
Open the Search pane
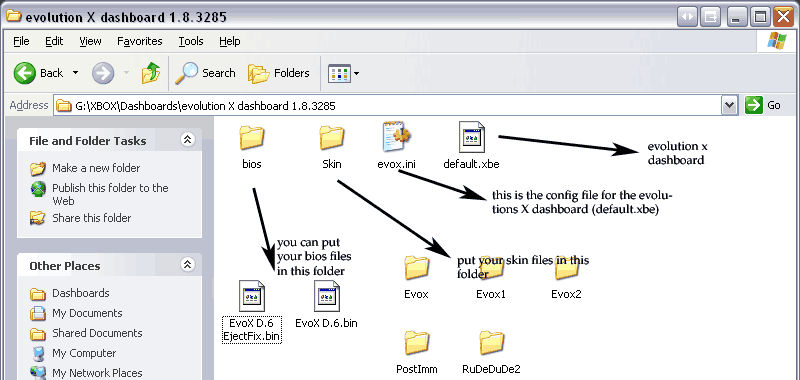(205, 73)
